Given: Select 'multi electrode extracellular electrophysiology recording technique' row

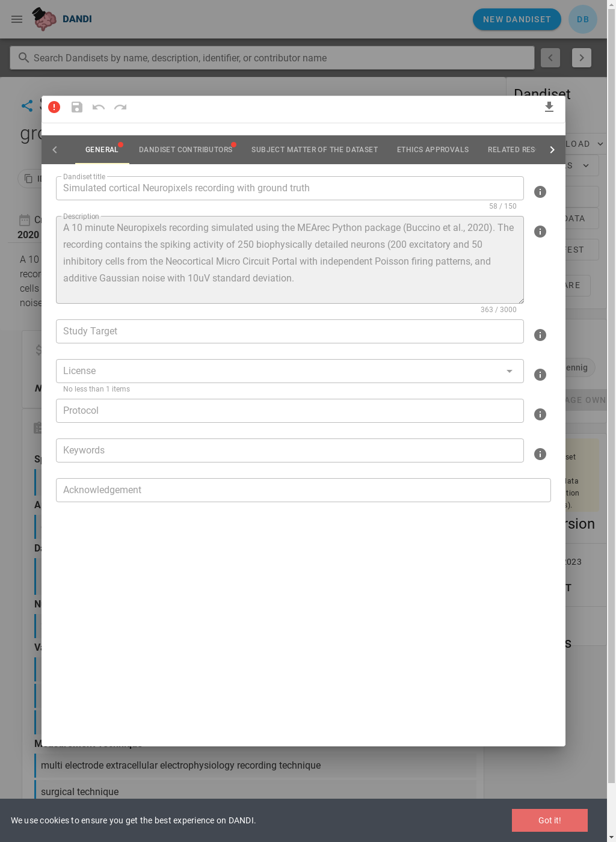Looking at the screenshot, I should click(256, 766).
